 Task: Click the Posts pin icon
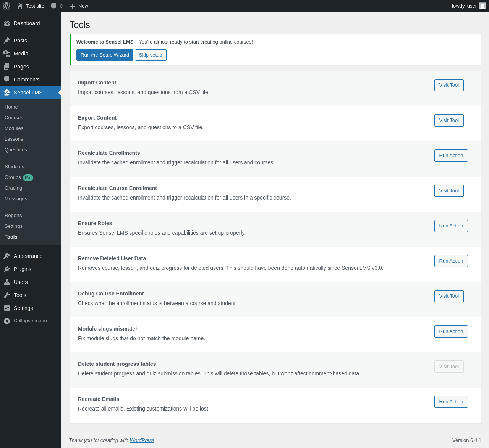click(x=7, y=41)
